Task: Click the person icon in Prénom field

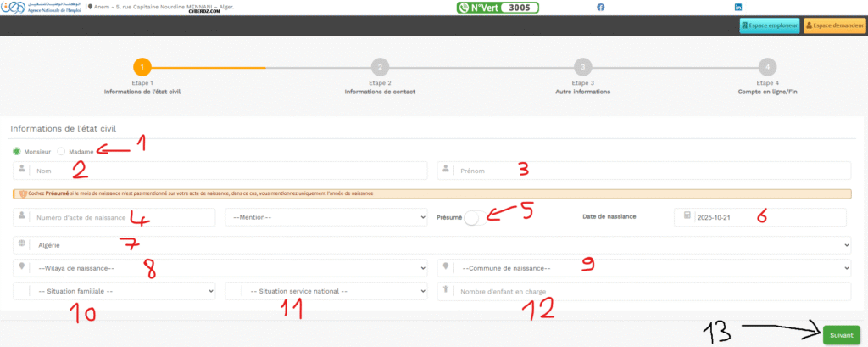Action: tap(446, 171)
